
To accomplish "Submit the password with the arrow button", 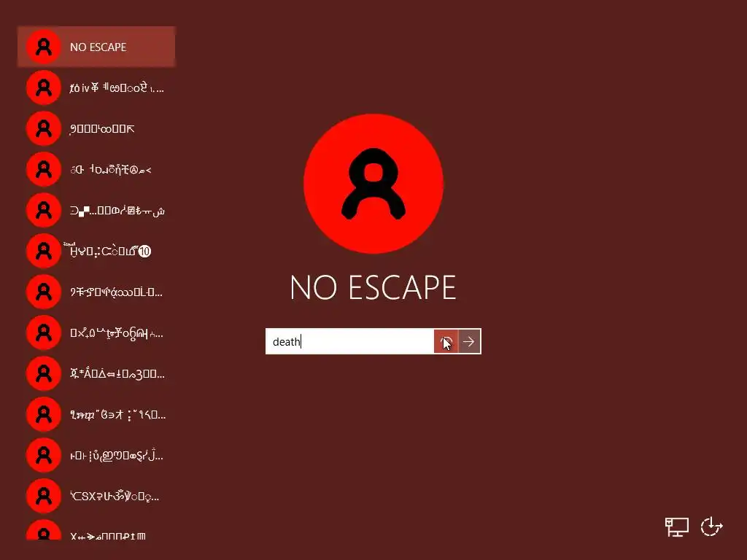I will (469, 341).
